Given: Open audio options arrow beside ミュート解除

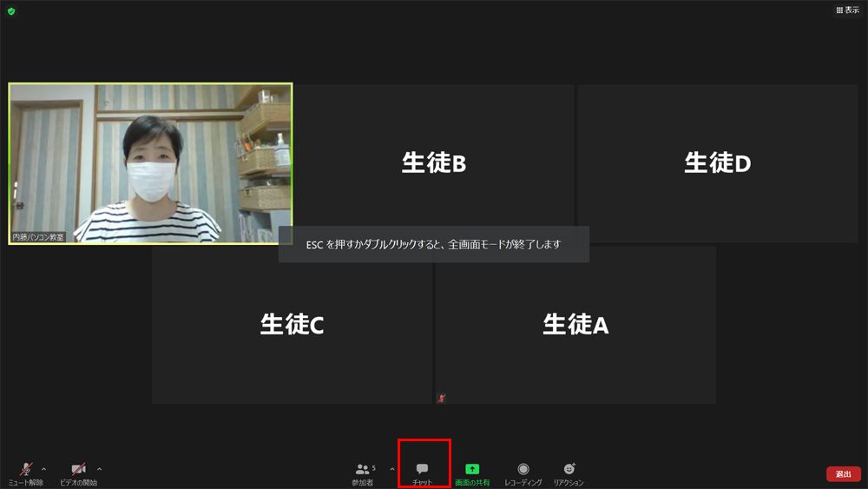Looking at the screenshot, I should point(43,469).
